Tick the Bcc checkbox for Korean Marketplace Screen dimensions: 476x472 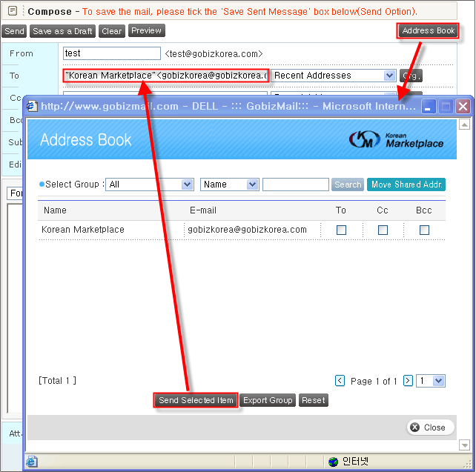click(424, 230)
